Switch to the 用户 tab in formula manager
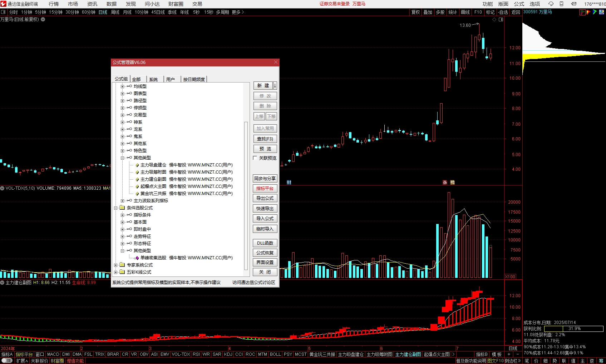The width and height of the screenshot is (606, 364). 171,79
